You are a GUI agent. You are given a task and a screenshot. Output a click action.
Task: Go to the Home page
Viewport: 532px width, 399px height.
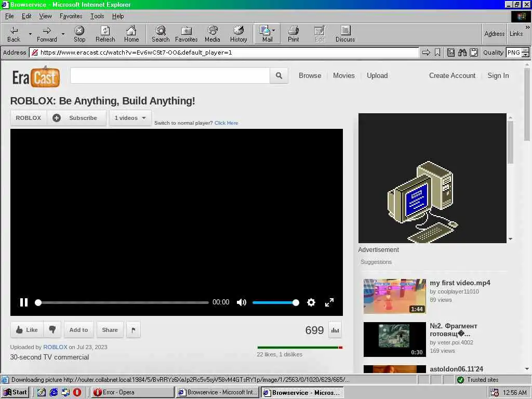(x=131, y=34)
